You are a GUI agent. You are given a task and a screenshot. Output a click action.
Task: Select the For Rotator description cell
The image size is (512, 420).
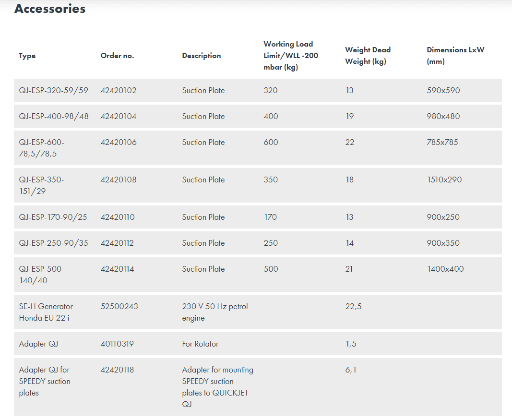click(x=200, y=344)
